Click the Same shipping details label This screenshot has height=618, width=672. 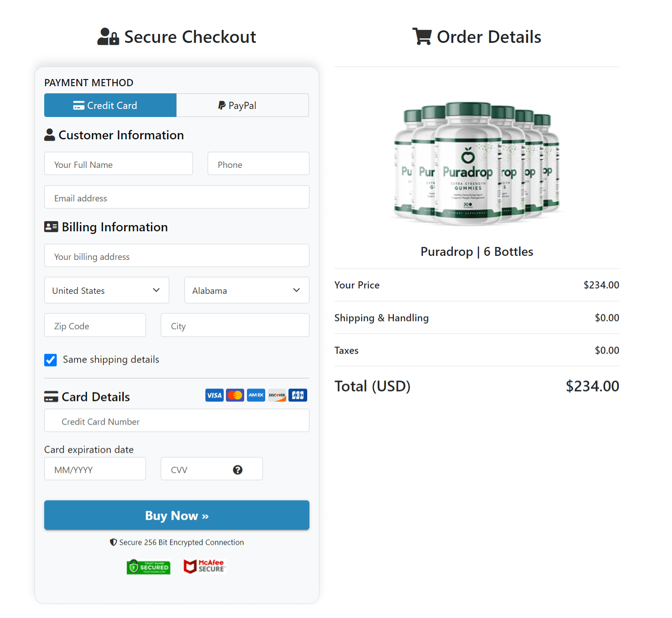[x=111, y=360]
